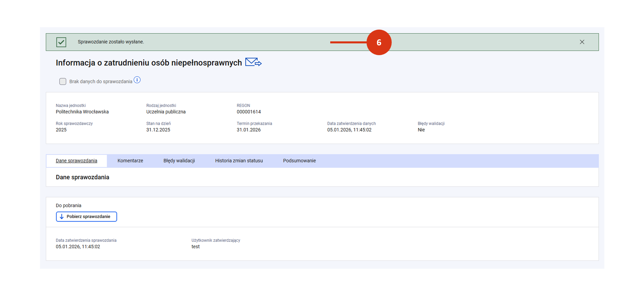Viewport: 644px width, 304px height.
Task: Click the Uczelnia publiczna unit type value
Action: (166, 112)
